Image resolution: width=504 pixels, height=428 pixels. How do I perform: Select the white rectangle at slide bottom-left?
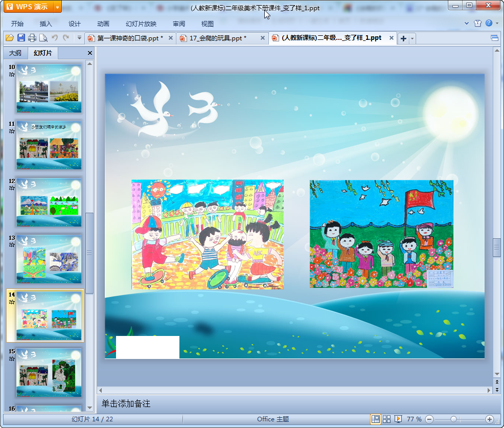coord(148,347)
